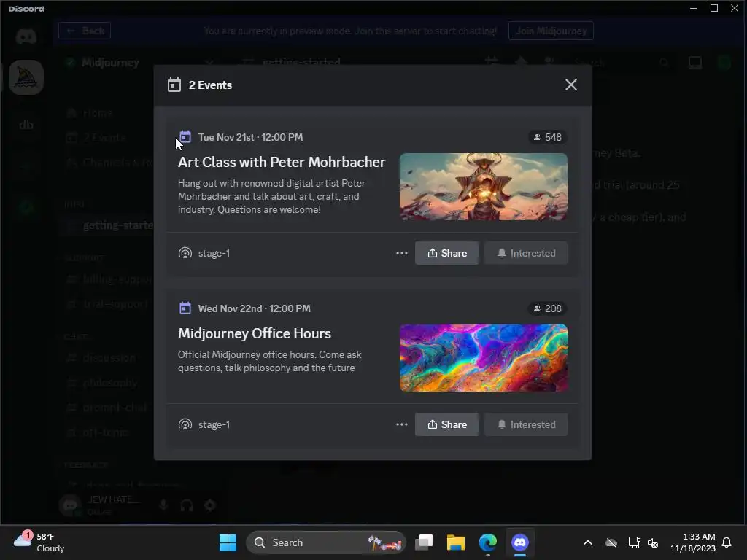Click calendar icon beside Wed Nov 22nd
This screenshot has width=747, height=560.
[x=185, y=308]
